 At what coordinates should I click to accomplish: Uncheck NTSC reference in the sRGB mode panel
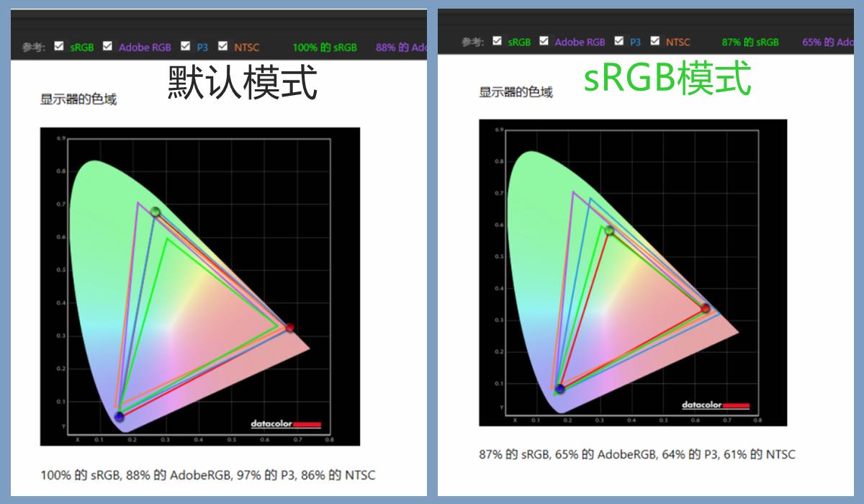654,41
